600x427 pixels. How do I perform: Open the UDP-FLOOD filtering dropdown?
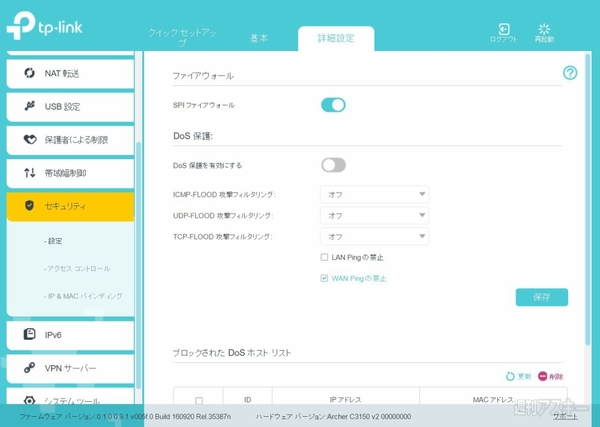pos(374,215)
